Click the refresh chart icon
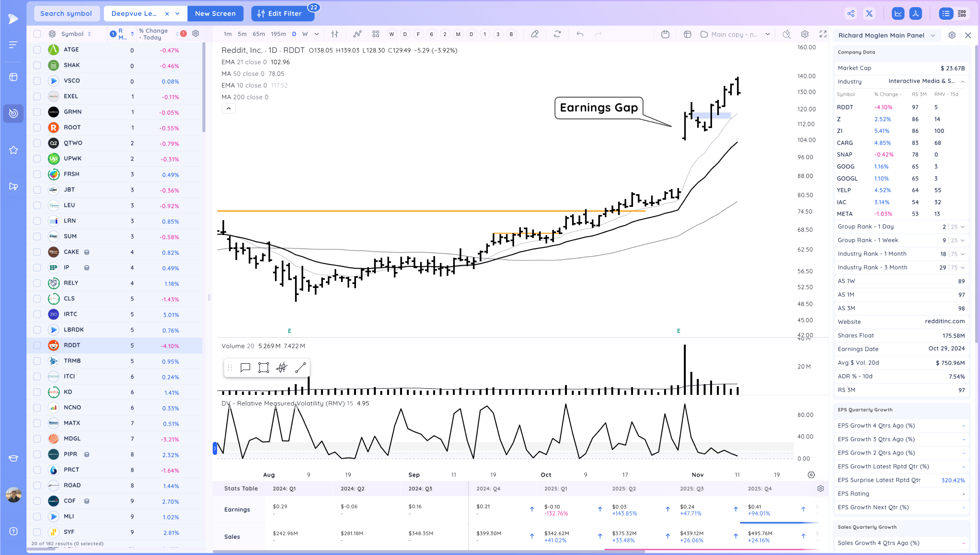This screenshot has height=555, width=980. (557, 34)
